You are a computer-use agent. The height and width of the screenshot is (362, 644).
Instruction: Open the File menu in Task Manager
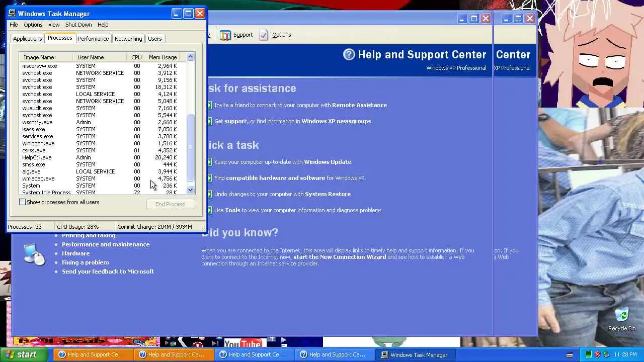click(x=14, y=25)
